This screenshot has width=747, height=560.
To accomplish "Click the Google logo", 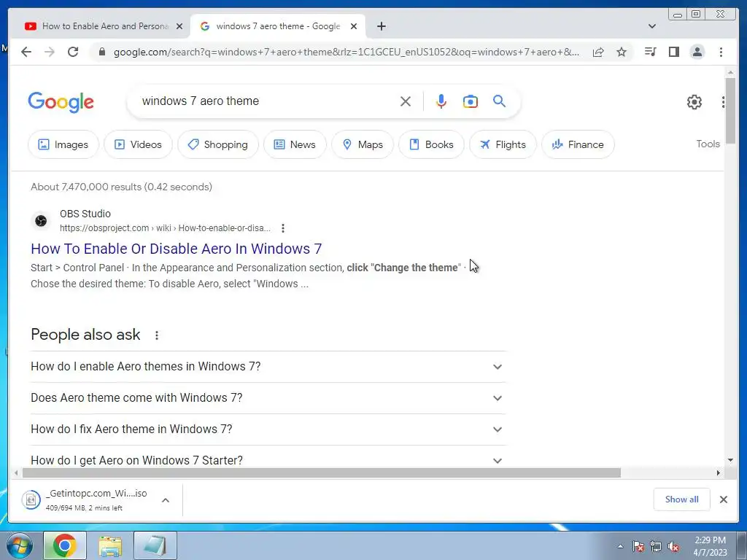I will click(x=61, y=102).
